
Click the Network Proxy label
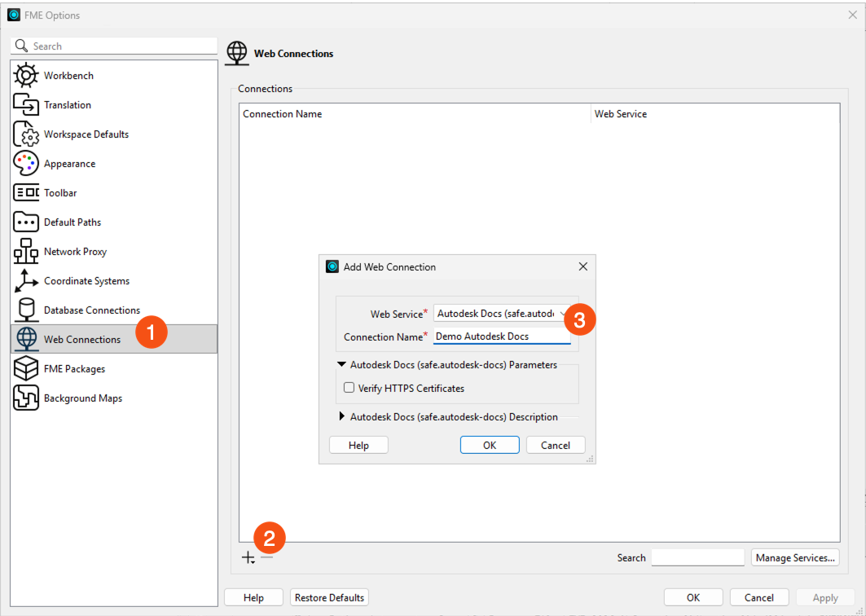(75, 252)
